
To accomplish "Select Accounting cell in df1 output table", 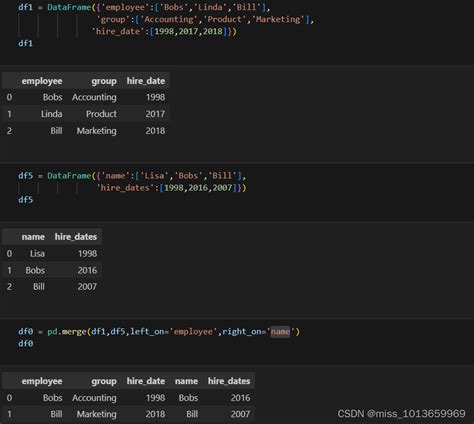I will 94,97.
